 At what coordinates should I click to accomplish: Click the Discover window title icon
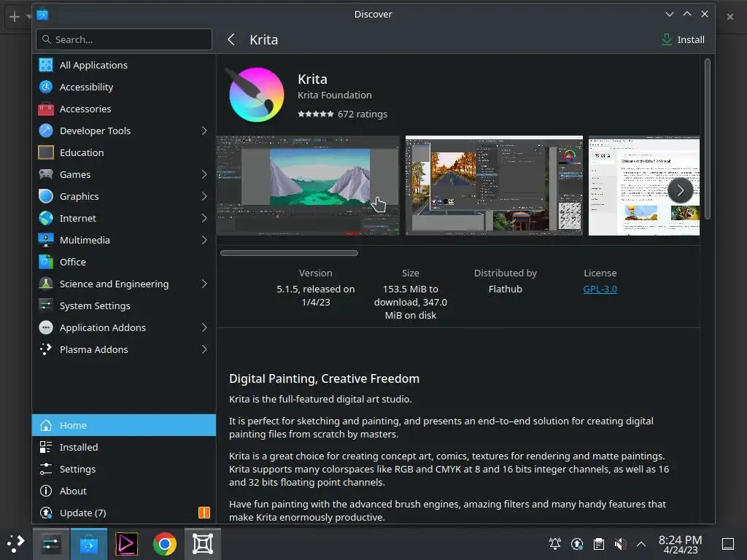click(42, 15)
